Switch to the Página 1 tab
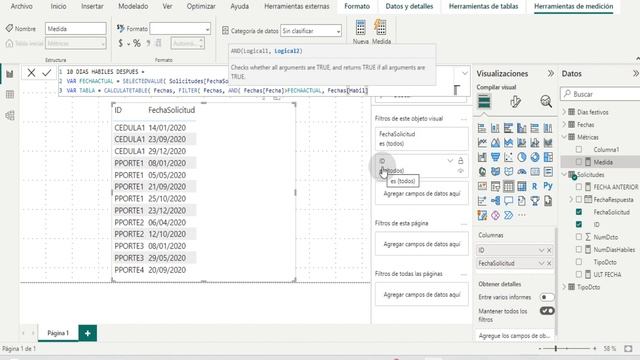Image resolution: width=640 pixels, height=360 pixels. 58,333
